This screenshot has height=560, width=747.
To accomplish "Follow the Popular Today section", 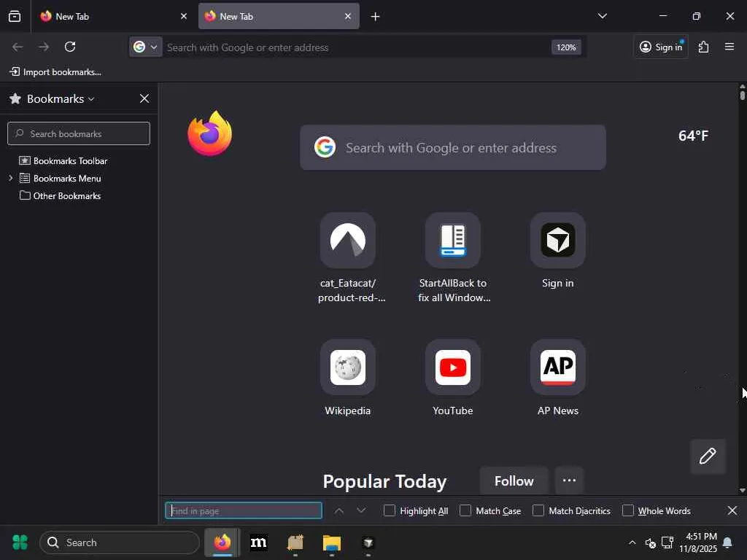I will click(x=514, y=481).
